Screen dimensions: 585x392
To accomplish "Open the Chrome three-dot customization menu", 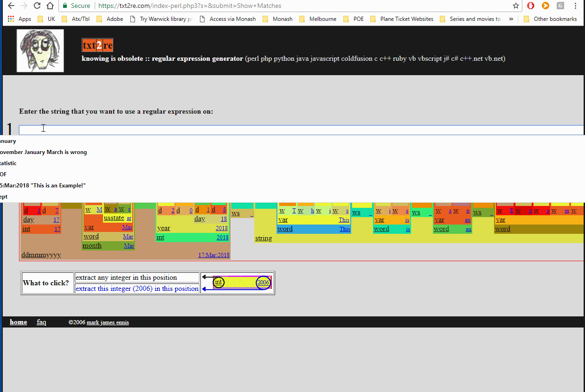I will (575, 6).
